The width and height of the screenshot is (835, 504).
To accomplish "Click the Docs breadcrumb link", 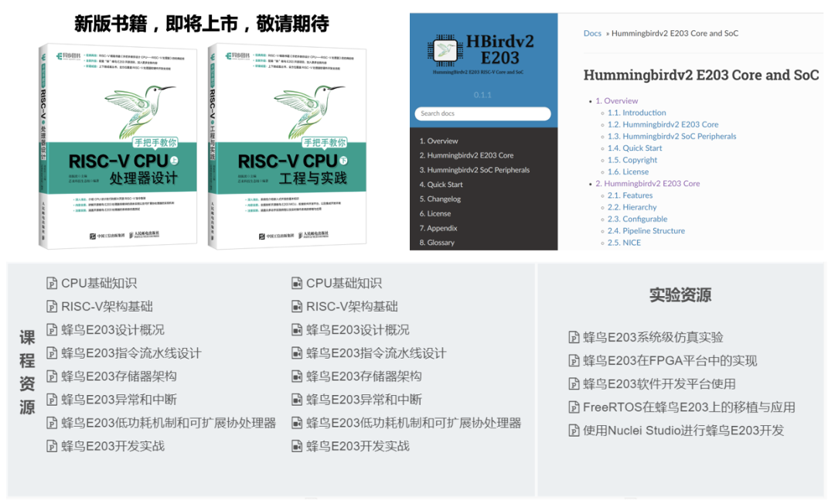I will [x=592, y=33].
